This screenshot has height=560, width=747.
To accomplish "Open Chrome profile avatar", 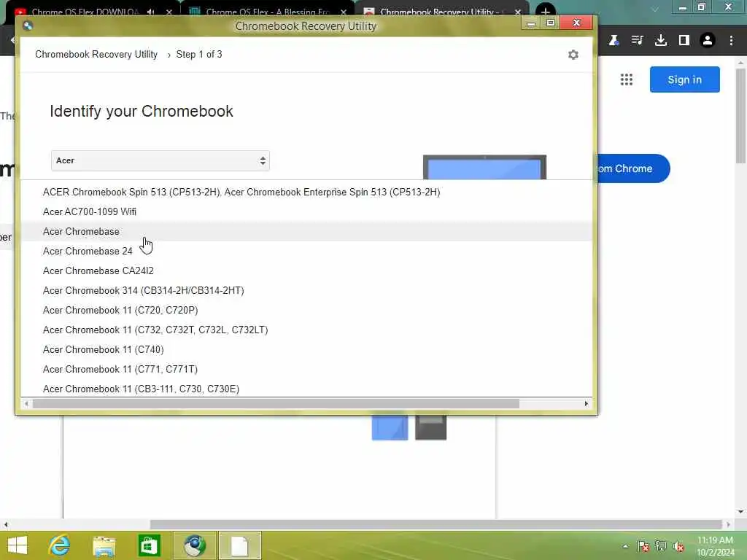I will coord(708,41).
